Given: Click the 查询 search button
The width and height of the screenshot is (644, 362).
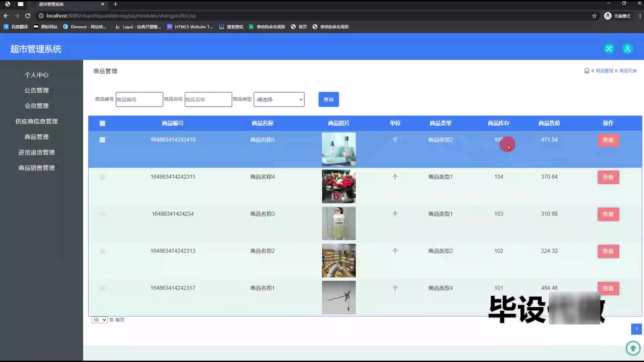Looking at the screenshot, I should 328,100.
